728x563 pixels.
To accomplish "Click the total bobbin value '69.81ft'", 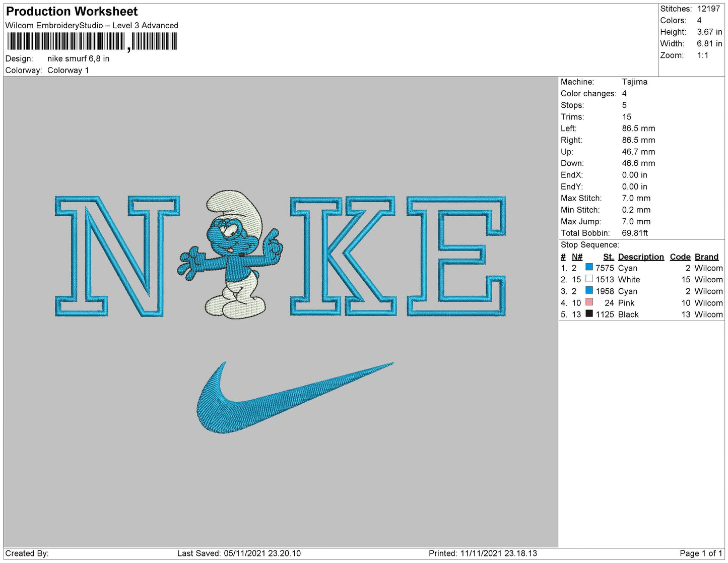I will point(635,232).
